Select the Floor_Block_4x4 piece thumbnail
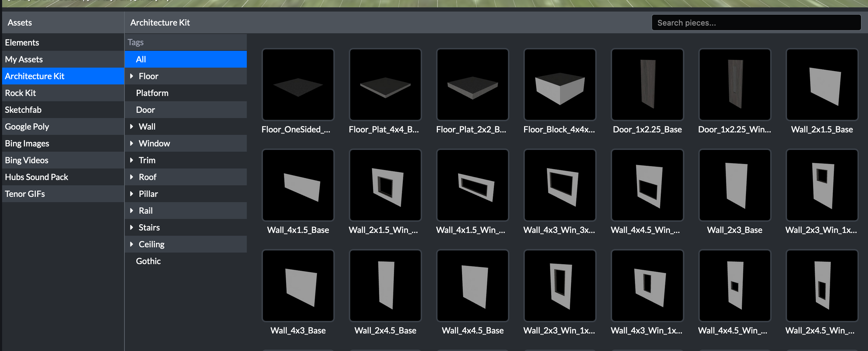Image resolution: width=868 pixels, height=351 pixels. click(560, 84)
